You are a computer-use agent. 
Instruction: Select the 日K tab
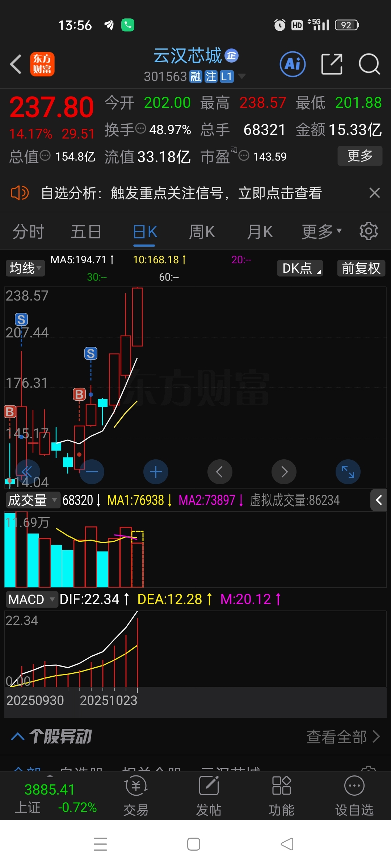pyautogui.click(x=145, y=232)
